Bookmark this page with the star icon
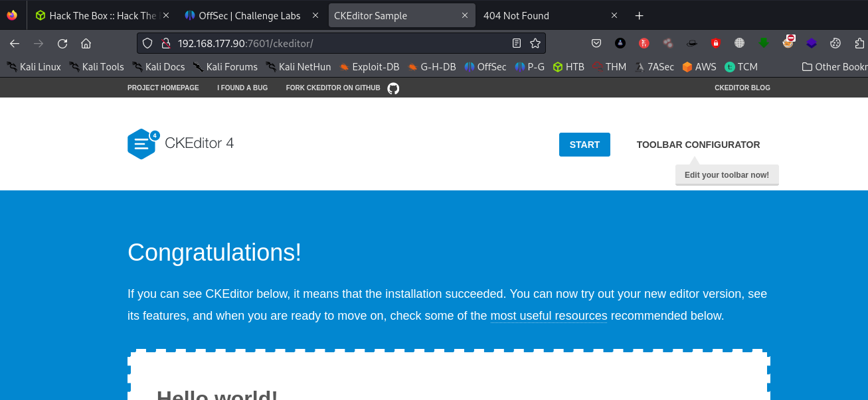The width and height of the screenshot is (868, 400). 535,44
